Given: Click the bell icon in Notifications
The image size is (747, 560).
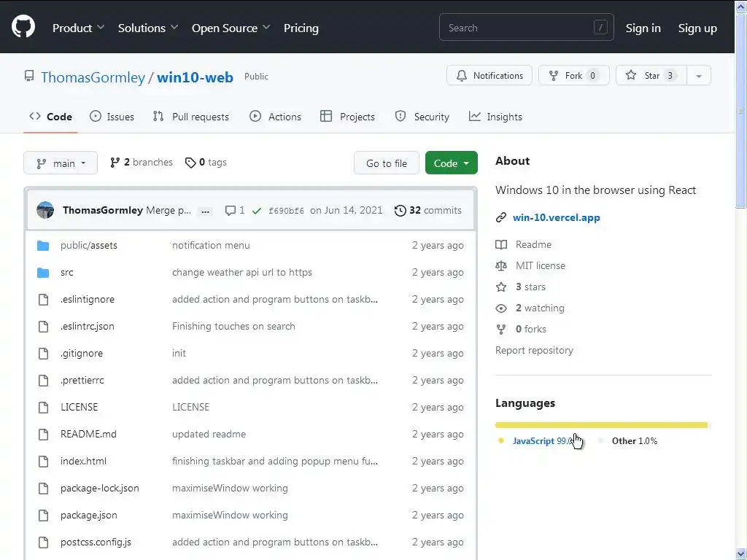Looking at the screenshot, I should click(462, 76).
